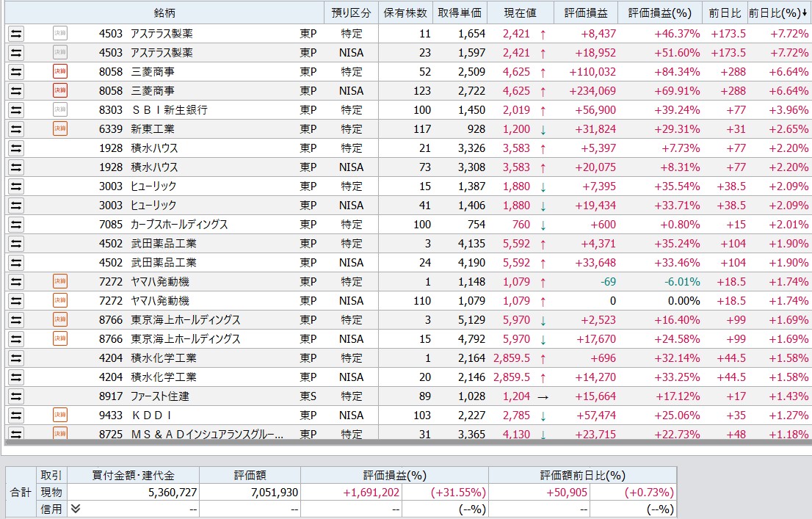Open 決算 icon on 新東工業 row
This screenshot has height=519, width=812.
[60, 128]
